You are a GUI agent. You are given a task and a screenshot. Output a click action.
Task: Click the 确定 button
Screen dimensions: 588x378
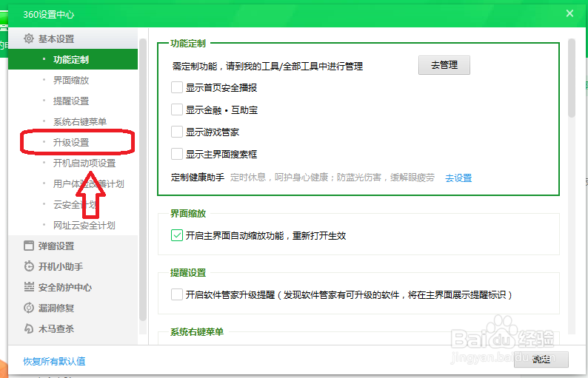point(541,360)
